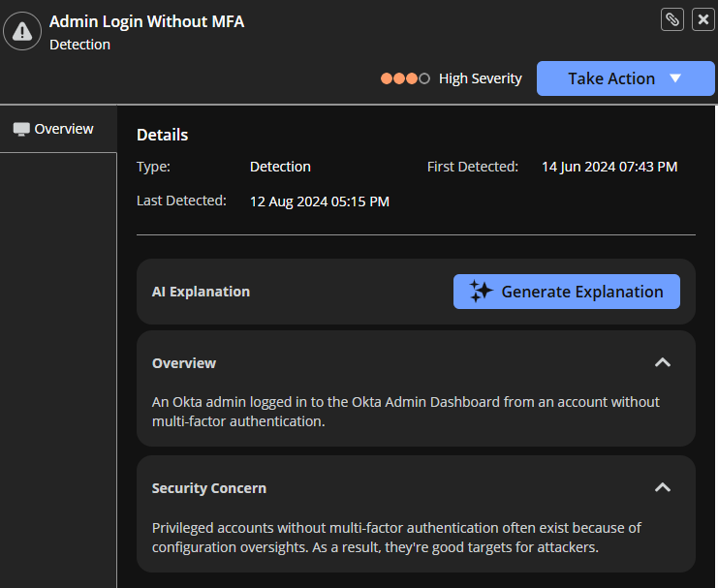Open the Take Action dropdown
The height and width of the screenshot is (588, 718).
coord(626,78)
